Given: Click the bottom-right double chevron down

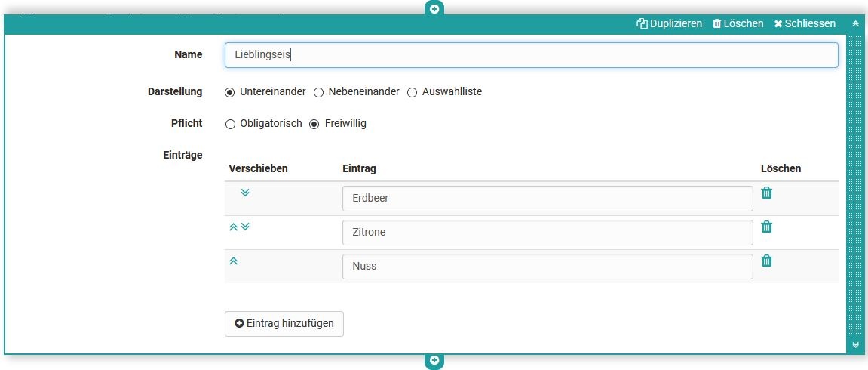Looking at the screenshot, I should pyautogui.click(x=855, y=344).
